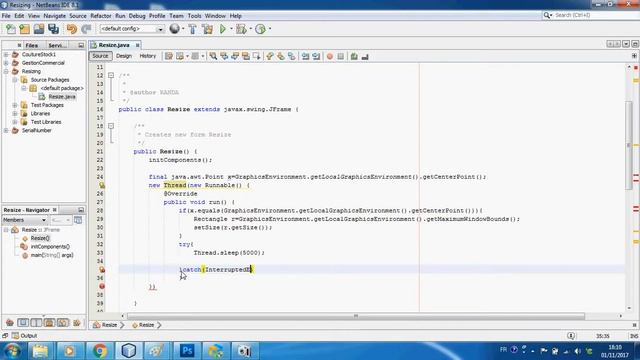Open the Output panel button

click(x=24, y=336)
